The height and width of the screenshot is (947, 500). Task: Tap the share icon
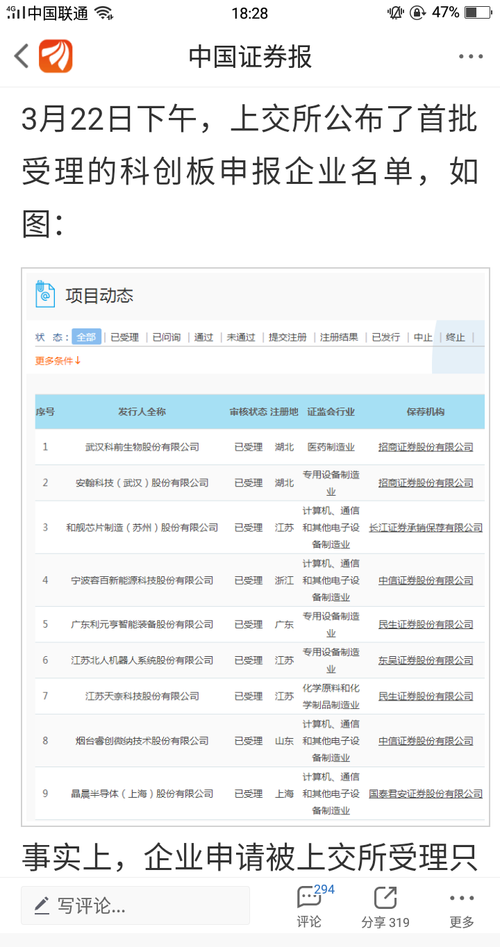(385, 897)
